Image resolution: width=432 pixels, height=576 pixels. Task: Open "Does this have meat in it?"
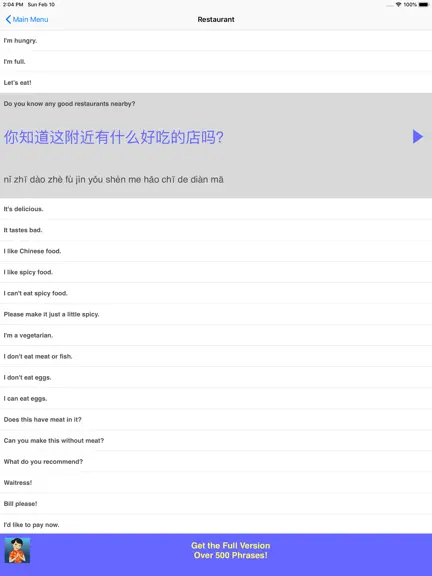[216, 420]
